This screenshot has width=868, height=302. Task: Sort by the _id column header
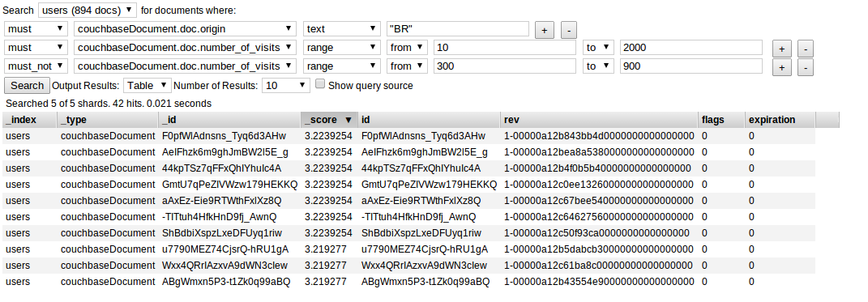[x=229, y=120]
